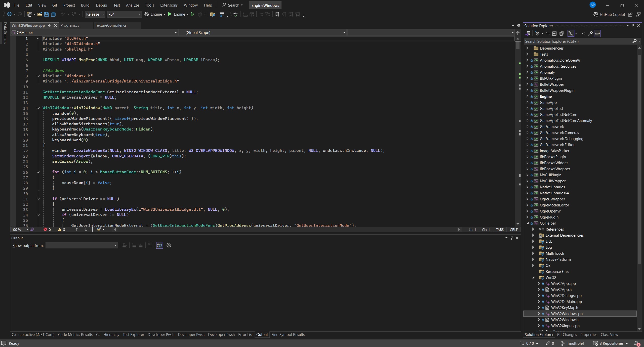This screenshot has width=644, height=347.
Task: Click the Navigate Backward arrow icon
Action: 9,14
